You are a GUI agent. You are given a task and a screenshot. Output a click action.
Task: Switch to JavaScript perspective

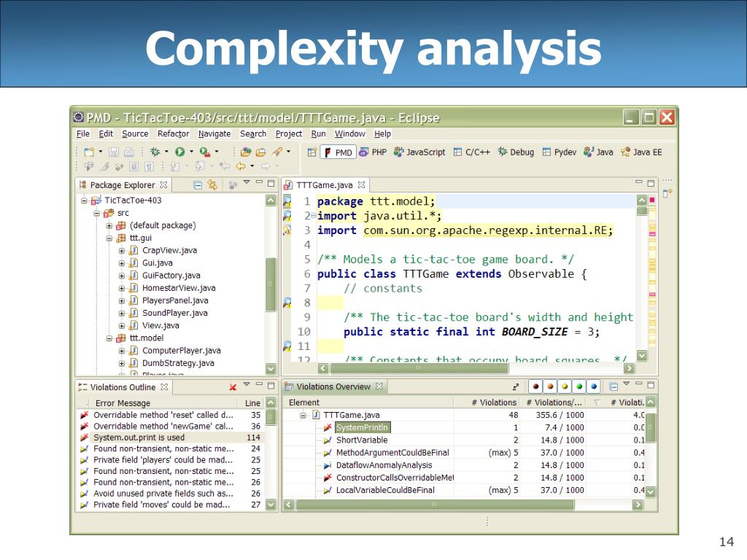(419, 152)
